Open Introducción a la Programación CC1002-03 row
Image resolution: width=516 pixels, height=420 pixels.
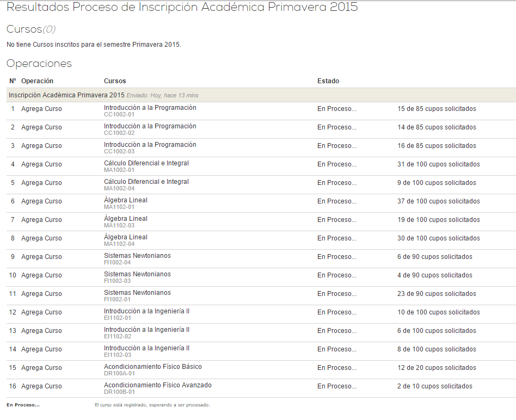tap(150, 145)
